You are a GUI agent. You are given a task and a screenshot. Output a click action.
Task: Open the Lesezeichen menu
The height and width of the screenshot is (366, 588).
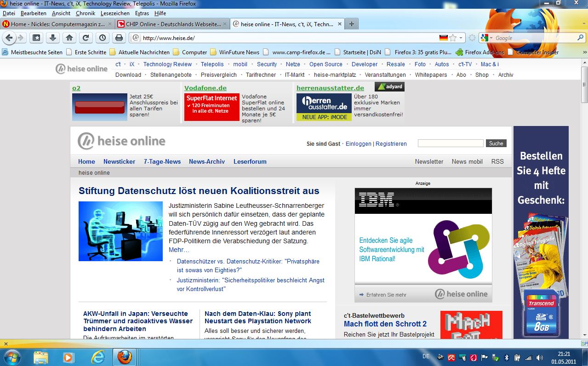point(115,13)
